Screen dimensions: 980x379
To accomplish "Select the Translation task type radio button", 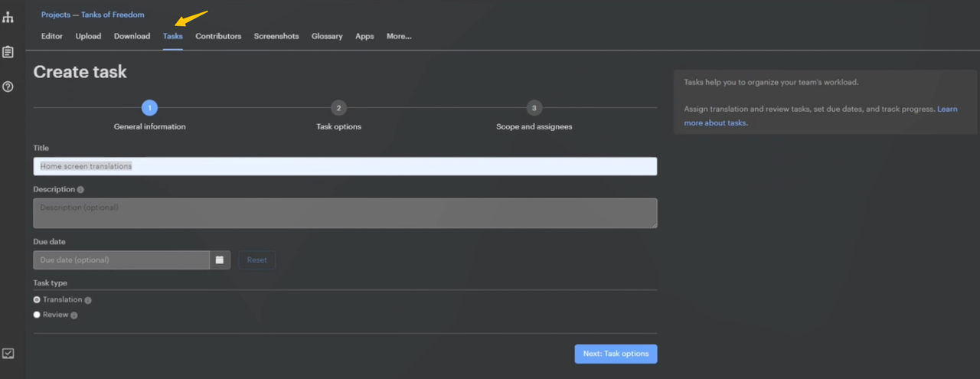I will click(x=37, y=300).
